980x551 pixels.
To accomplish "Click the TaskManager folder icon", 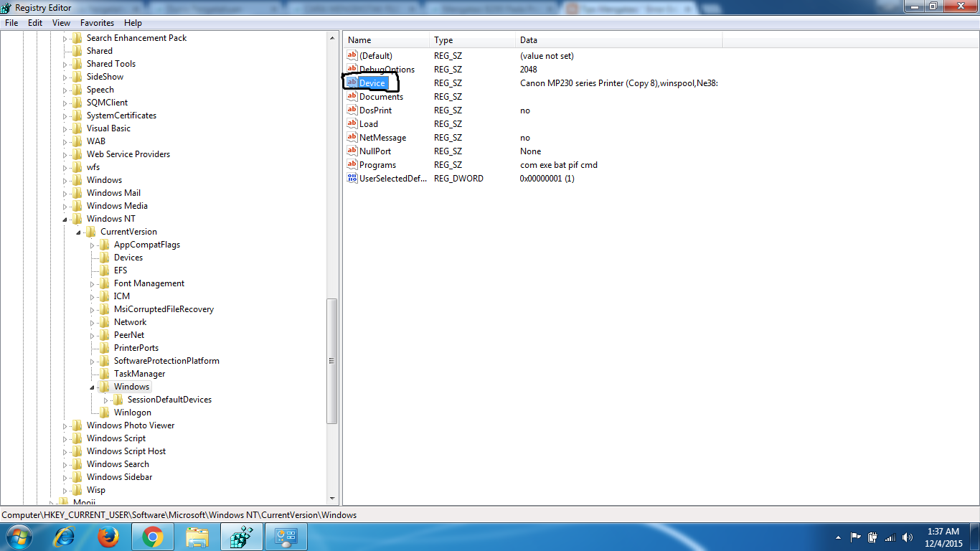I will tap(105, 374).
